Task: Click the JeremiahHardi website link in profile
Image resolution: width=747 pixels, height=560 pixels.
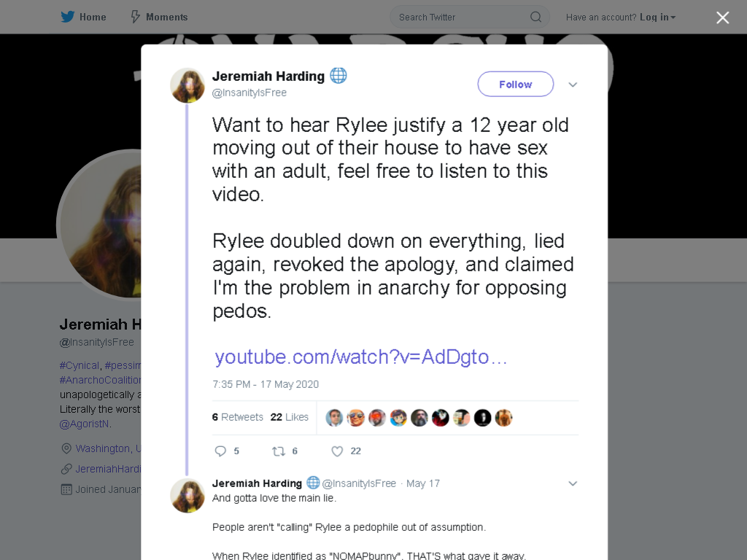Action: point(108,469)
